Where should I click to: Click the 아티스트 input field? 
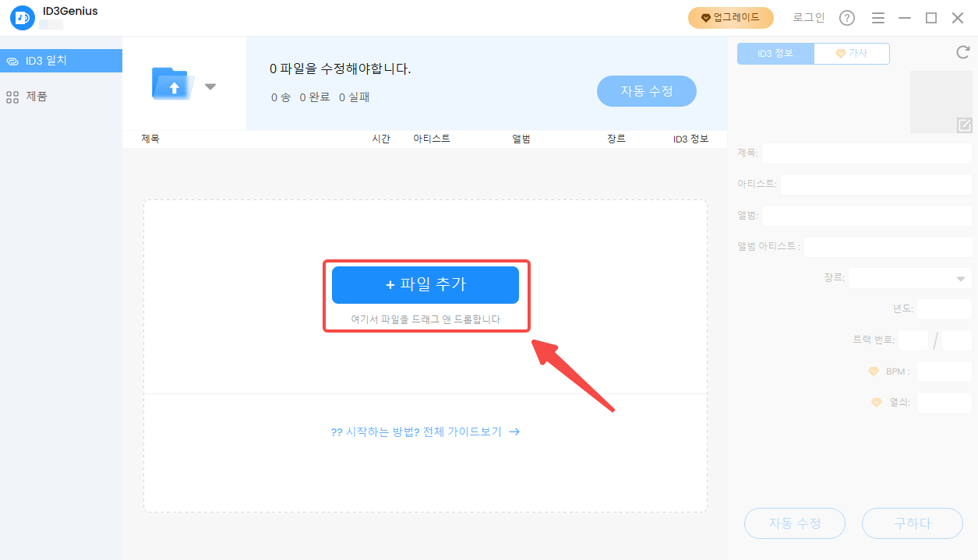click(876, 185)
